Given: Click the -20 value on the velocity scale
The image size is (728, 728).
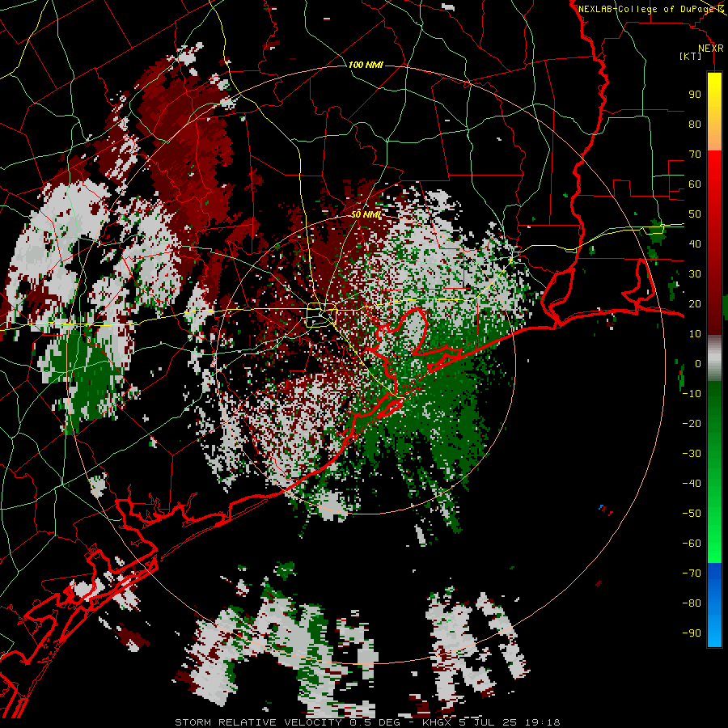Looking at the screenshot, I should tap(692, 424).
